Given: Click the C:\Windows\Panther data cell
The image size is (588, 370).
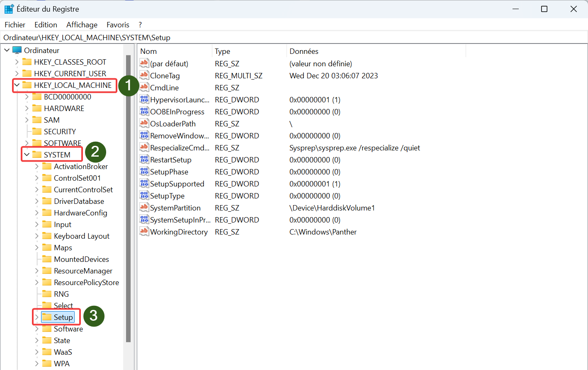Looking at the screenshot, I should [323, 232].
